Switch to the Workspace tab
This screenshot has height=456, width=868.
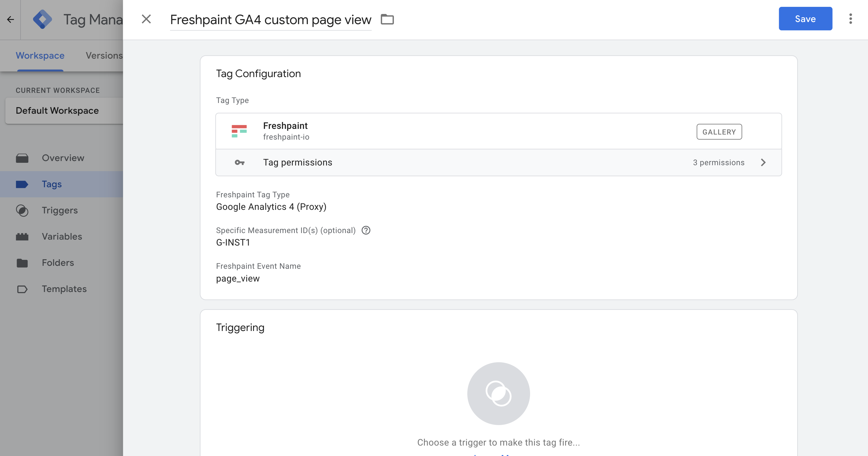pos(40,56)
